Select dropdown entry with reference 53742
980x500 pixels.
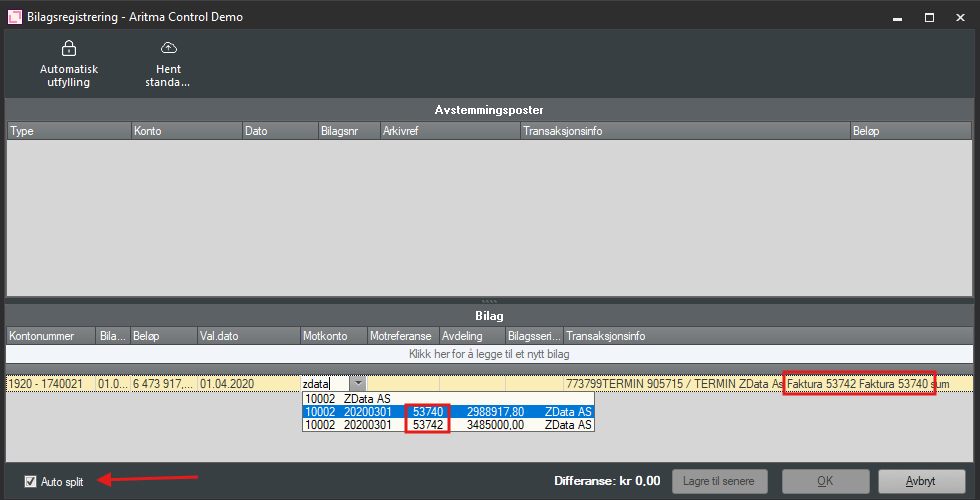[x=448, y=425]
